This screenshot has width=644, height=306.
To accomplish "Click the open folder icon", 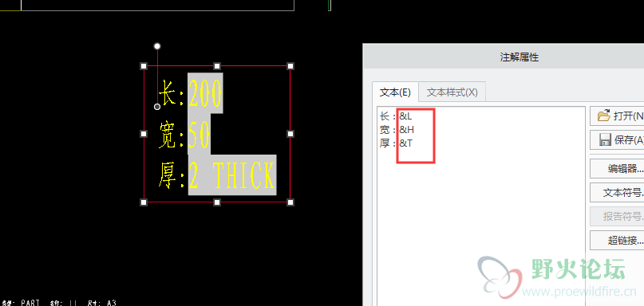I will [604, 116].
